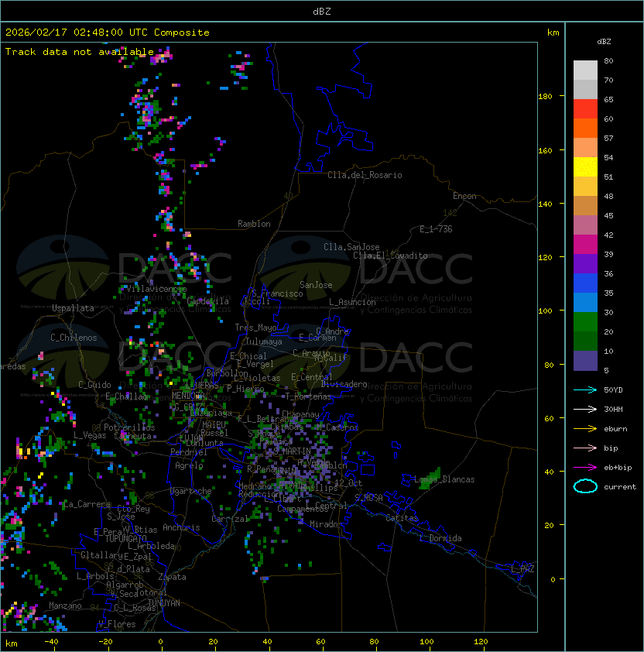Image resolution: width=644 pixels, height=652 pixels.
Task: Click the '50YD' legend label
Action: pos(613,389)
